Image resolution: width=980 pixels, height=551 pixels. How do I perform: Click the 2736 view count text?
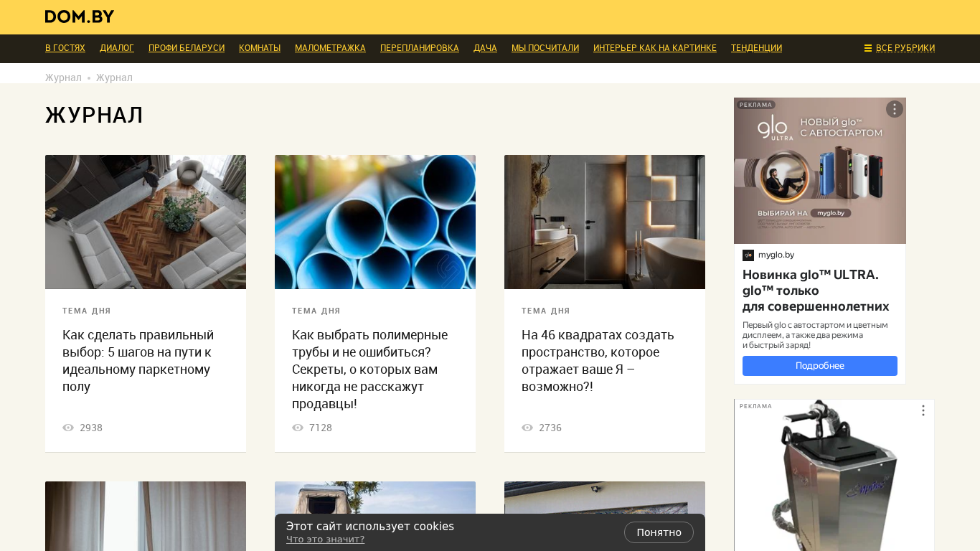pyautogui.click(x=550, y=428)
